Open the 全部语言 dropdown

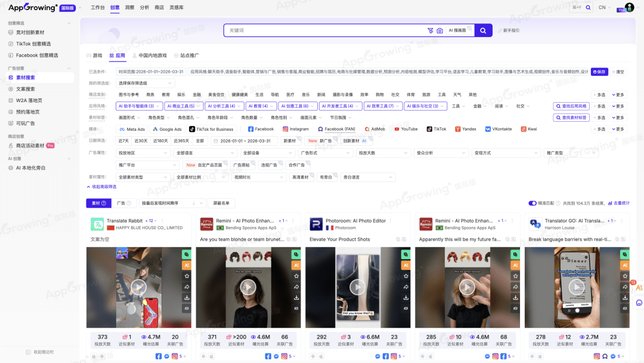coord(205,153)
